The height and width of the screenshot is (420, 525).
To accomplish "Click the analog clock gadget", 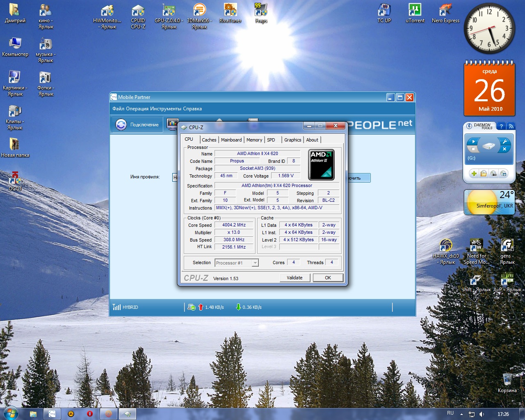I will pos(489,29).
